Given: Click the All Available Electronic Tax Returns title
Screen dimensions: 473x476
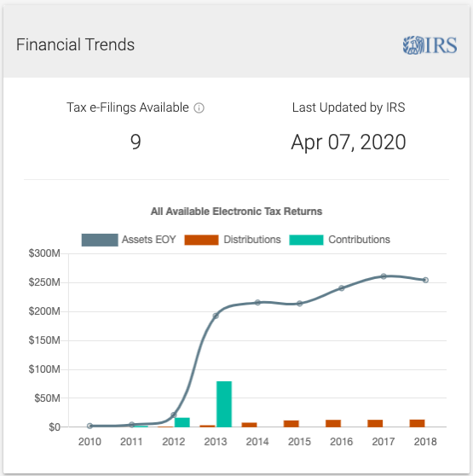Looking at the screenshot, I should click(x=237, y=212).
